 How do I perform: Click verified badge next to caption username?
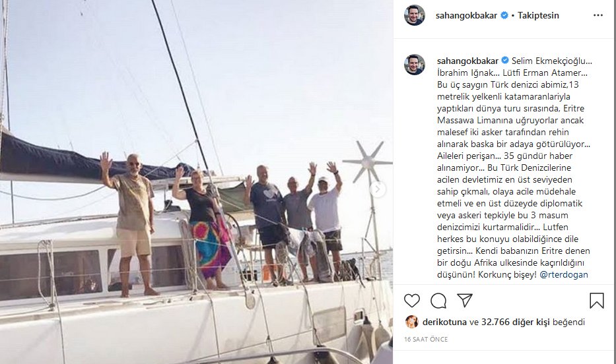coord(505,61)
